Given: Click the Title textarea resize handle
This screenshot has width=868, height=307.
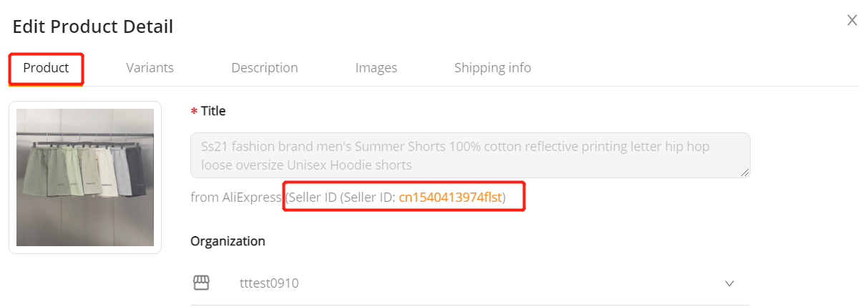Looking at the screenshot, I should 745,172.
